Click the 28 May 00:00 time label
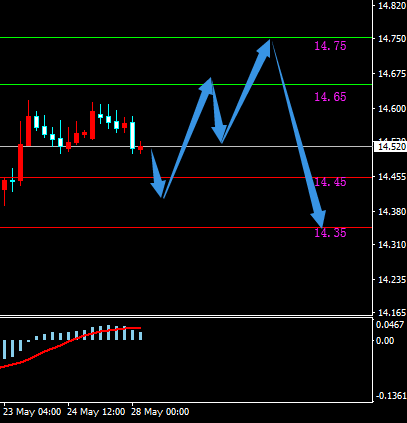The height and width of the screenshot is (423, 407). coord(160,412)
